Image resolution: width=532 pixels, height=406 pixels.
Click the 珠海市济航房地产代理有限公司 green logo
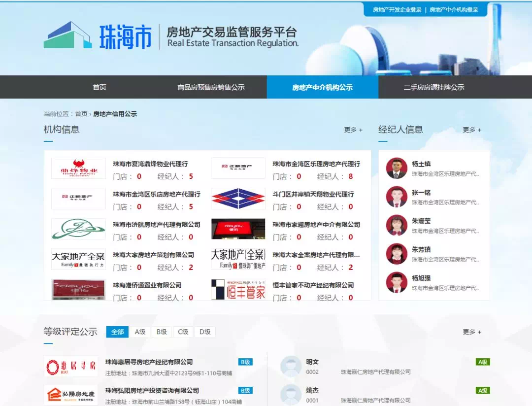pos(78,229)
